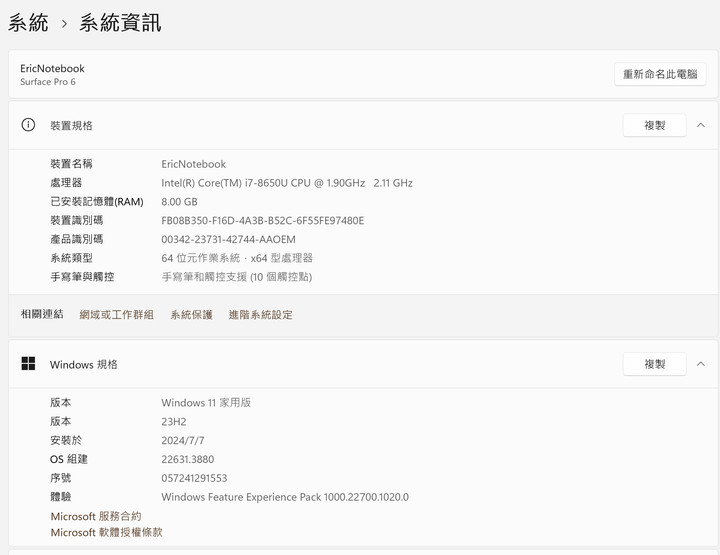Click the 系統資訊 breadcrumb title
The height and width of the screenshot is (555, 720).
[120, 23]
